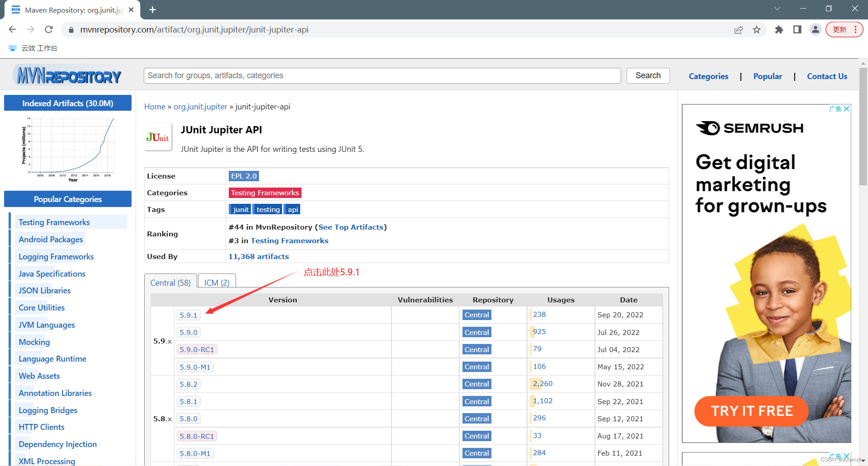The width and height of the screenshot is (868, 466).
Task: Click the red Testing Frameworks category tag
Action: coord(265,193)
